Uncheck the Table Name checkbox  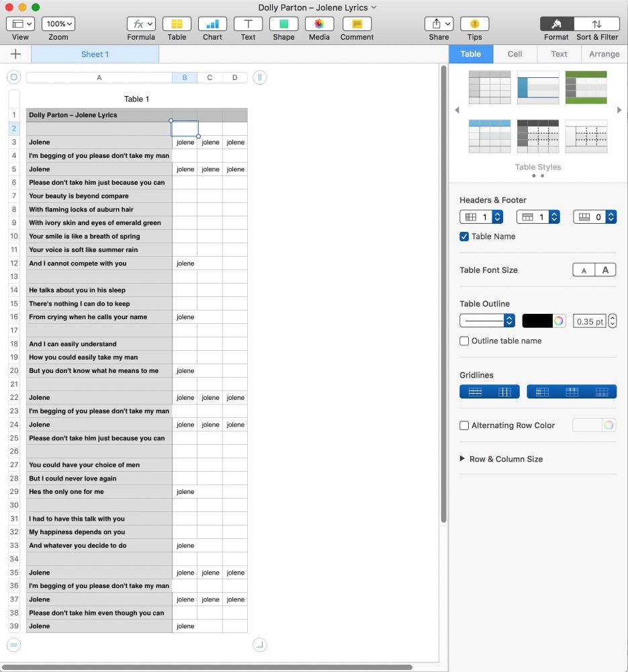click(464, 237)
